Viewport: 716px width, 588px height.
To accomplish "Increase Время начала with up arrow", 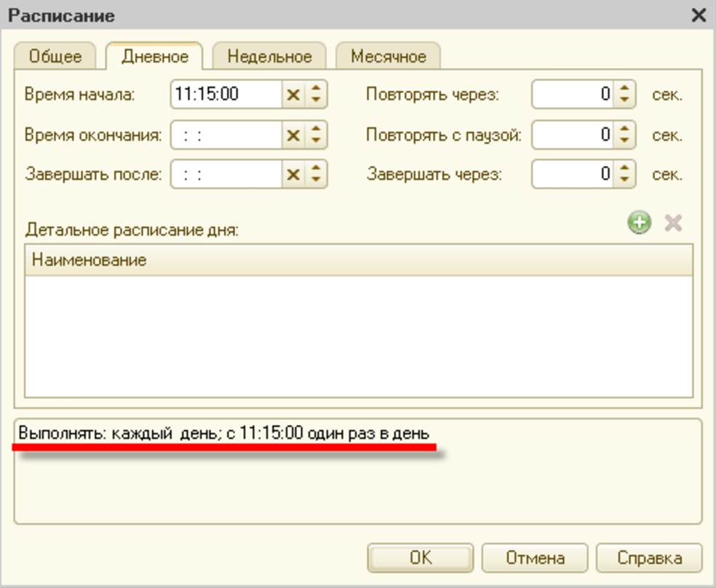I will coord(316,88).
